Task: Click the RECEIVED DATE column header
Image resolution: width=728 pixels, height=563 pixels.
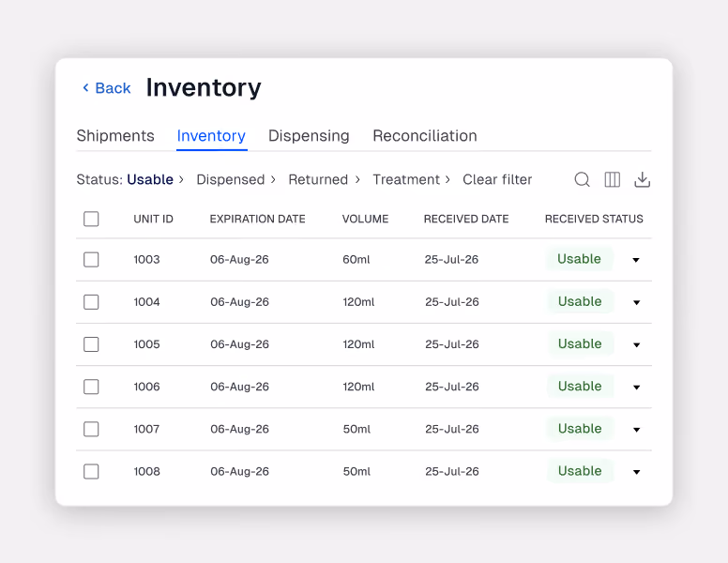Action: (466, 219)
